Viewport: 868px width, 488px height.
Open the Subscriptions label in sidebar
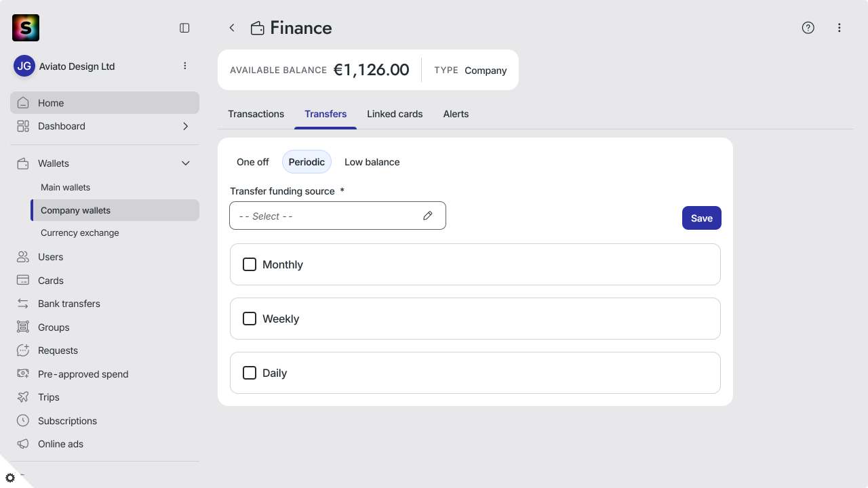(67, 421)
